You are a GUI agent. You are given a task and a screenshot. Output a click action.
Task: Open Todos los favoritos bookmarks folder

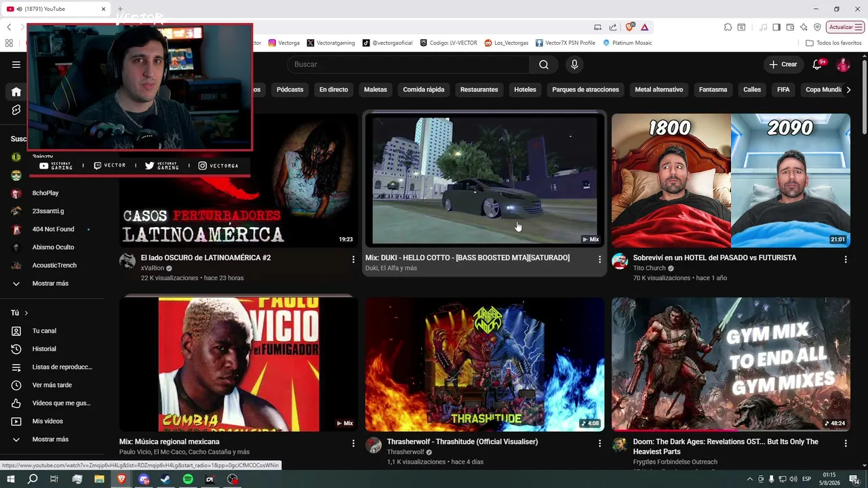point(833,43)
